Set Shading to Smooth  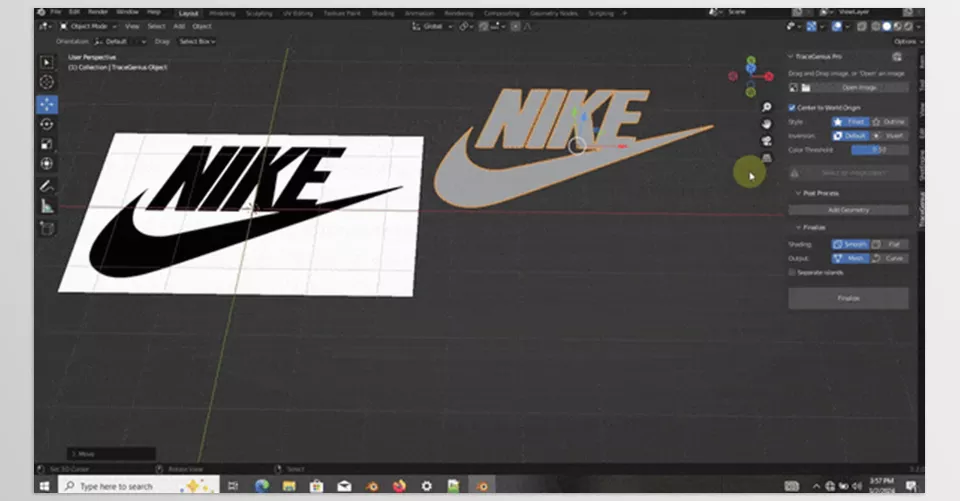(850, 244)
